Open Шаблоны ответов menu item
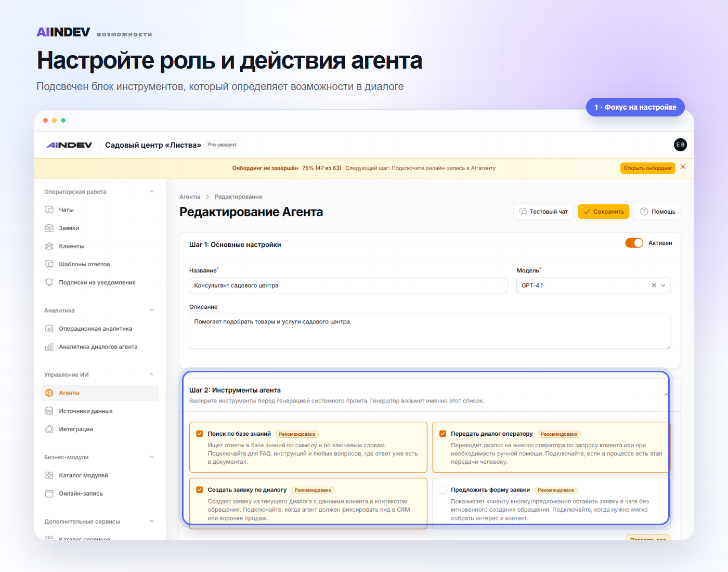 pos(100,265)
